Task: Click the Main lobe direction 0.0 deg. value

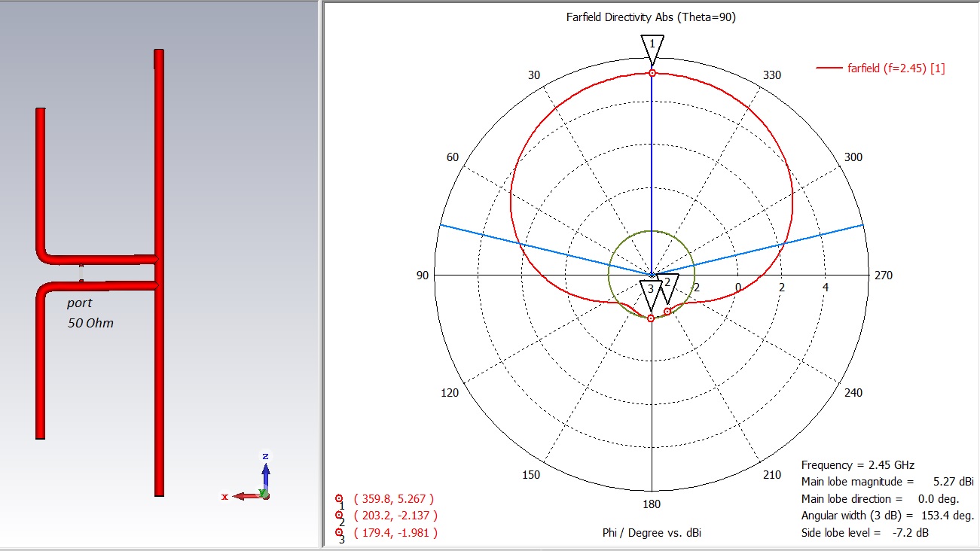Action: 938,499
